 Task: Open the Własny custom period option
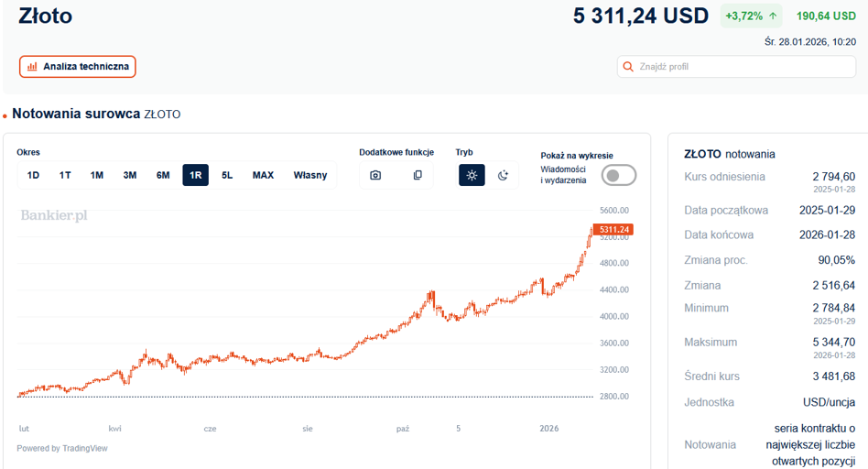coord(310,175)
